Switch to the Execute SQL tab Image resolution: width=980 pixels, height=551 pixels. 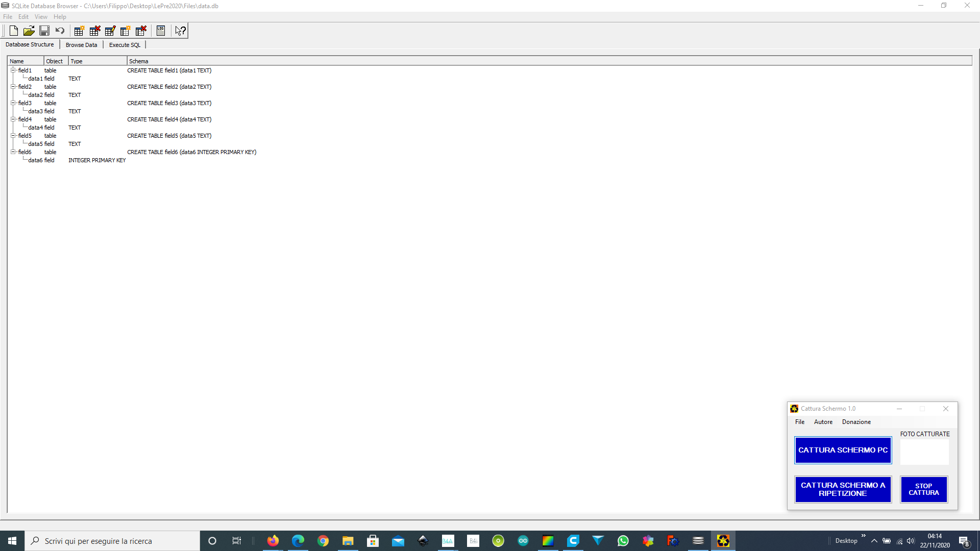(125, 45)
